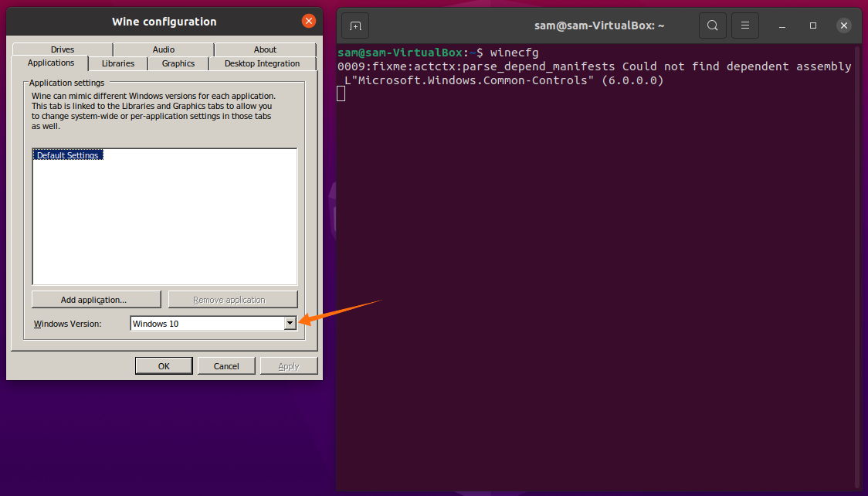
Task: Open the About tab
Action: pos(265,49)
